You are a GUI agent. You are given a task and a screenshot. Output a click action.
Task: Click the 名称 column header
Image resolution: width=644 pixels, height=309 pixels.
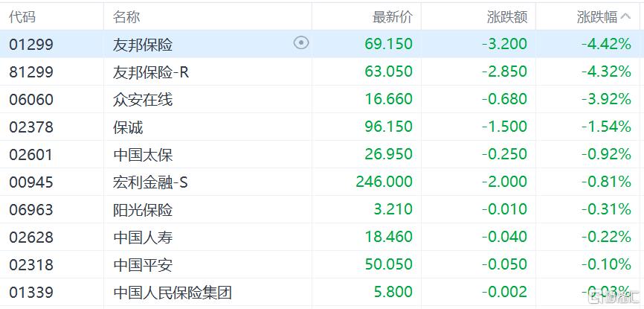(126, 16)
